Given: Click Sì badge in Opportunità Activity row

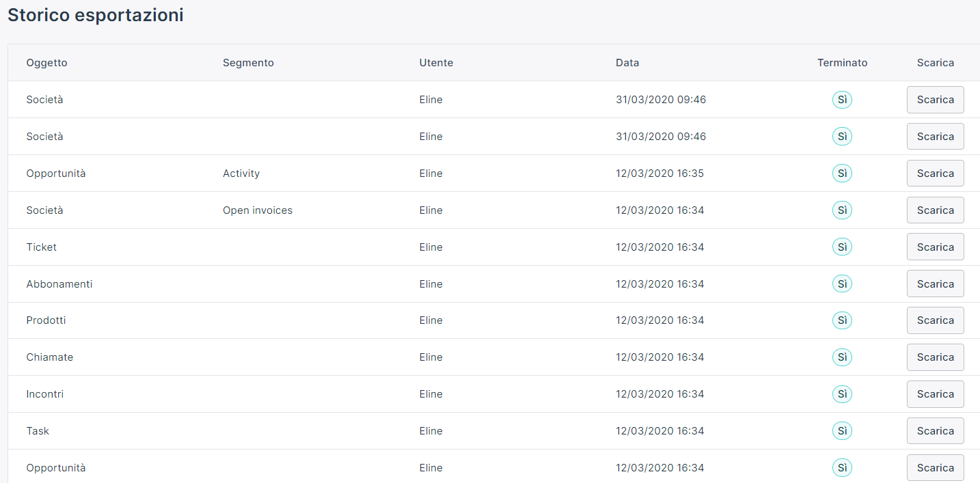Looking at the screenshot, I should [x=842, y=173].
